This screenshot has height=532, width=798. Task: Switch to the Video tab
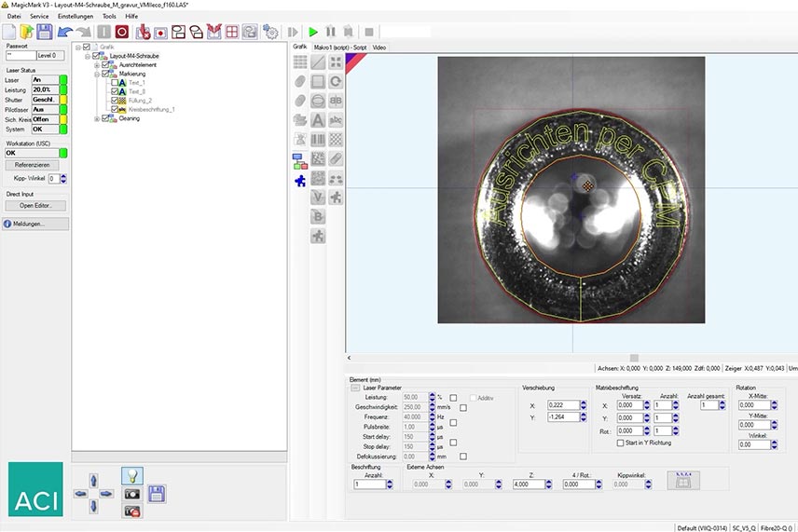point(379,47)
